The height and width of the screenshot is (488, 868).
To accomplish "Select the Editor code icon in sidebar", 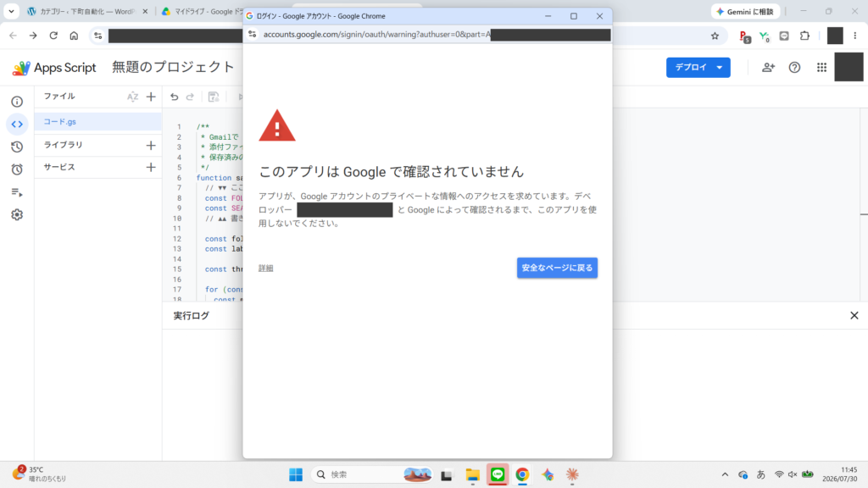I will point(17,125).
